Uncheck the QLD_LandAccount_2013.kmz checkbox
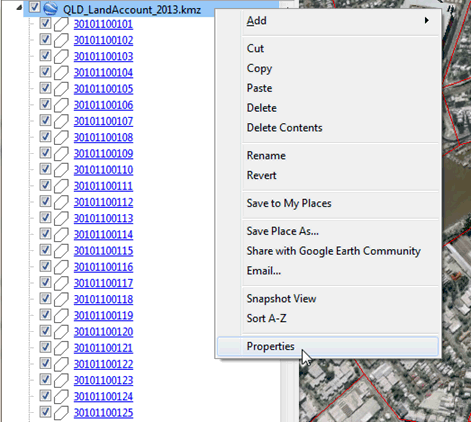Screen dimensions: 471x422 pyautogui.click(x=35, y=7)
